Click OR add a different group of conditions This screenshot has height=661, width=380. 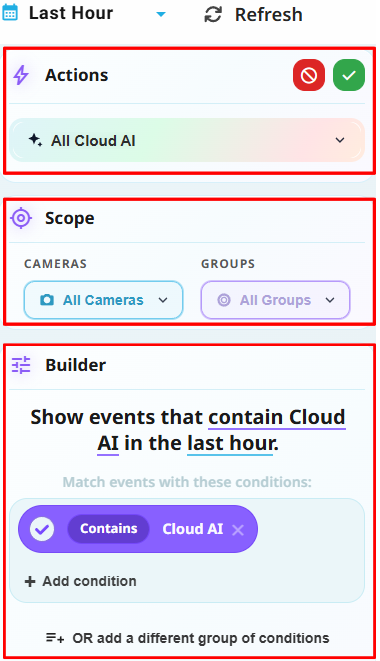pos(188,638)
